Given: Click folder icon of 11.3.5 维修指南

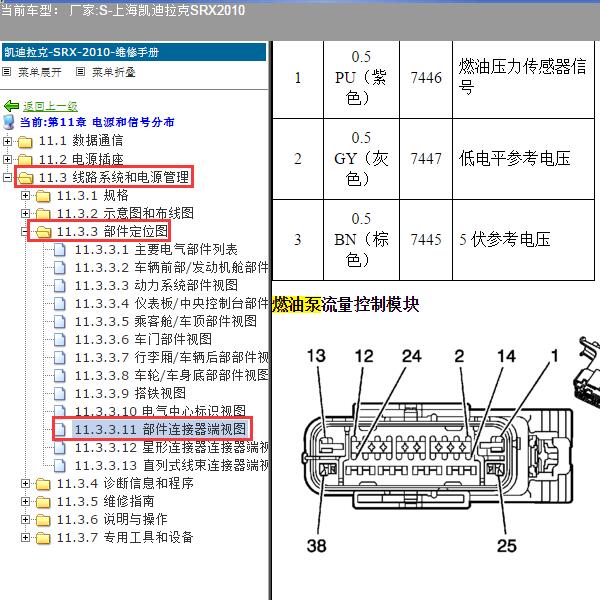Looking at the screenshot, I should point(43,502).
